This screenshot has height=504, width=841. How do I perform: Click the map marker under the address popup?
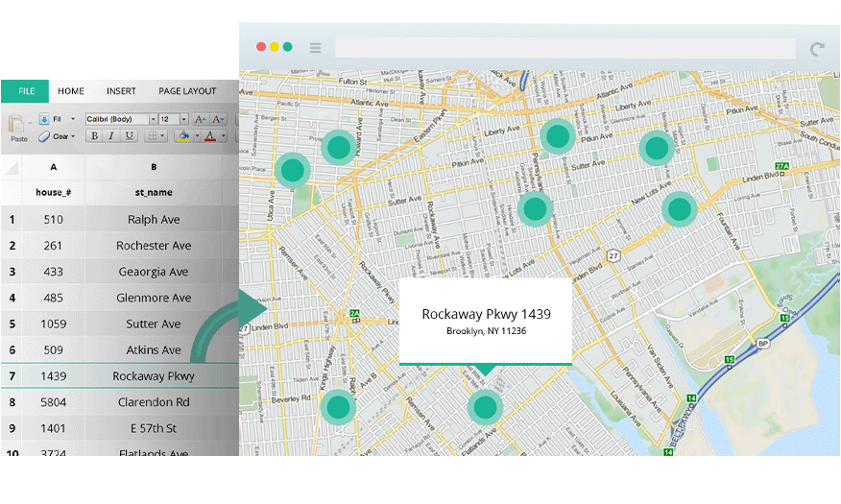[x=485, y=407]
